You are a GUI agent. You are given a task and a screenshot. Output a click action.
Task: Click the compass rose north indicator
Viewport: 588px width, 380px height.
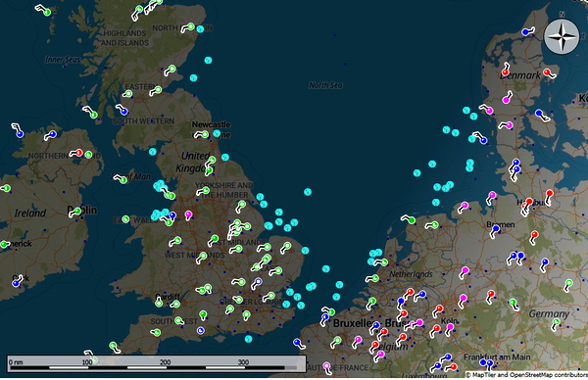tap(562, 36)
